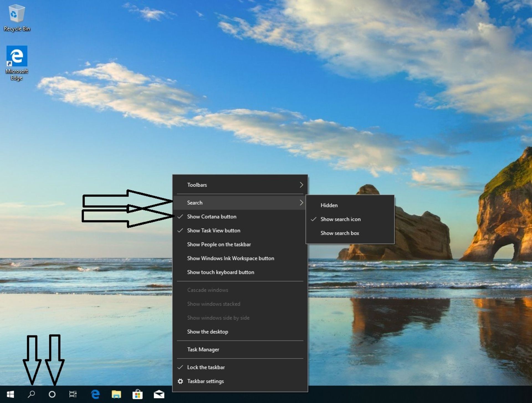532x403 pixels.
Task: Expand the Toolbars submenu
Action: tap(197, 185)
